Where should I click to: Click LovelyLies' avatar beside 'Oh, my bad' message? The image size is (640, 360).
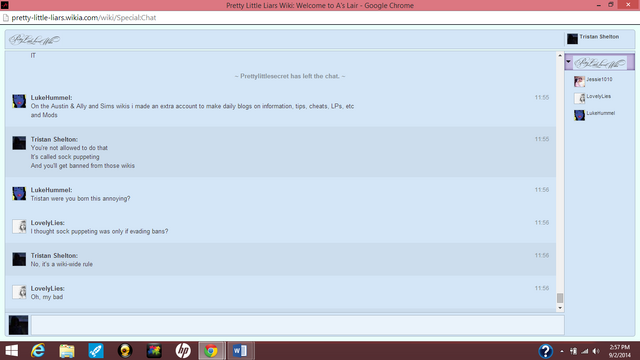(x=19, y=292)
